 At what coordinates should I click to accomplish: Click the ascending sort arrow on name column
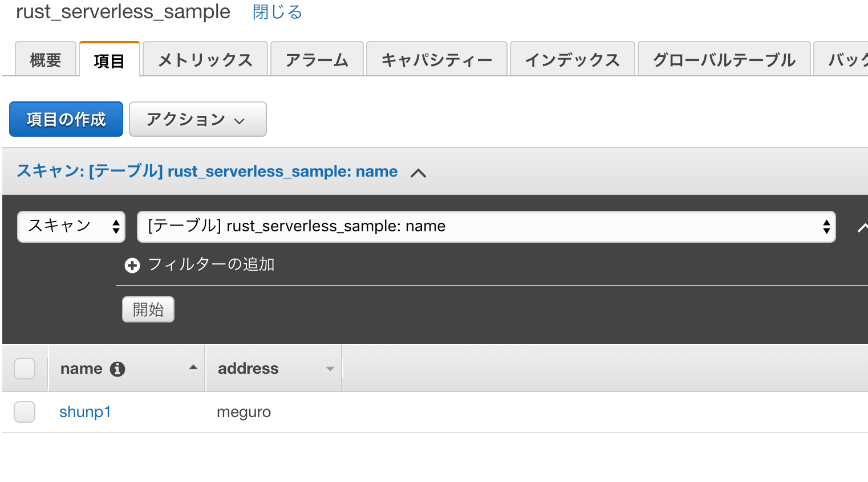pyautogui.click(x=193, y=368)
